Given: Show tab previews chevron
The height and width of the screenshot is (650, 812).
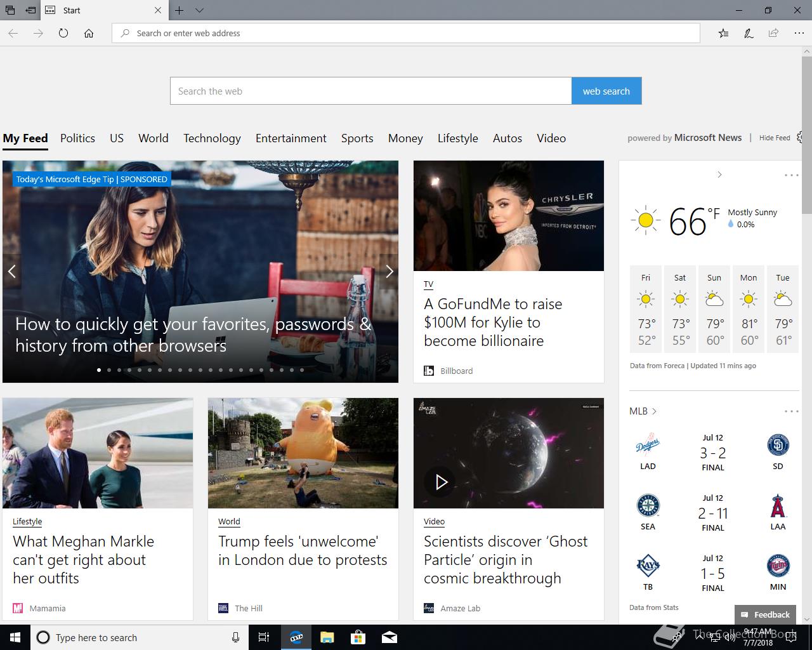Looking at the screenshot, I should [x=199, y=10].
